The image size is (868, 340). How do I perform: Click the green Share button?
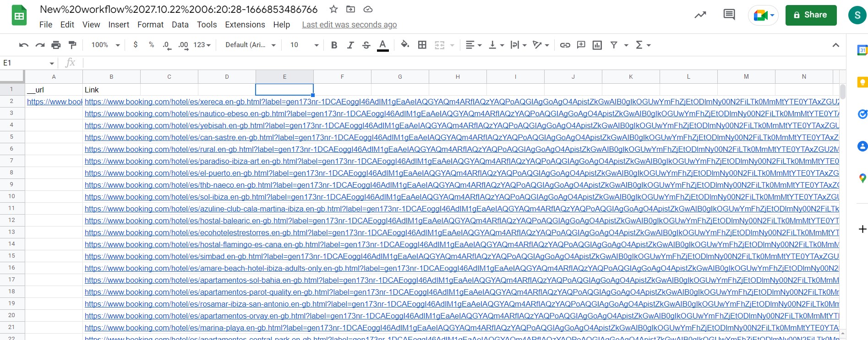click(x=811, y=15)
